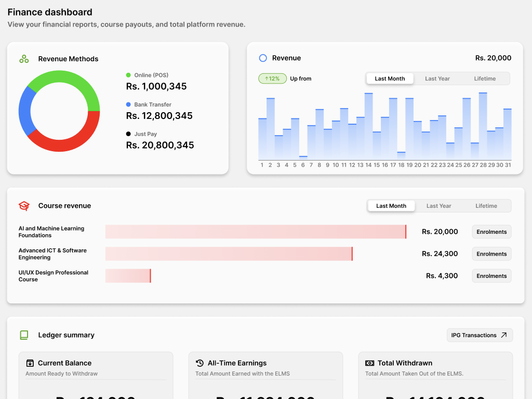Switch Revenue chart to Last Year
The image size is (532, 399).
click(x=437, y=79)
